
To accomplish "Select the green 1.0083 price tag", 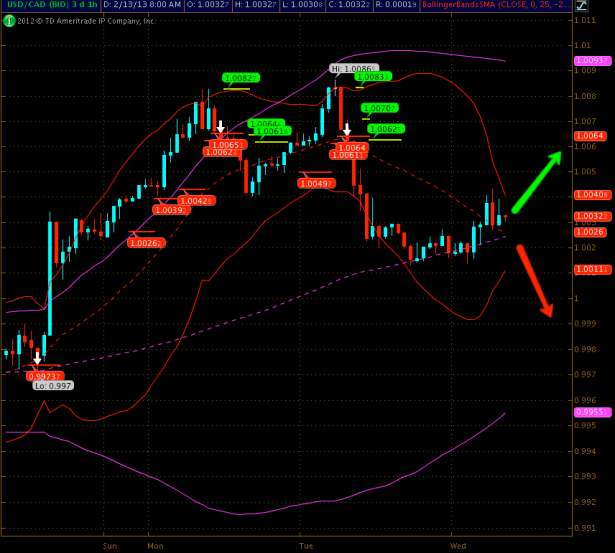I will coord(372,77).
